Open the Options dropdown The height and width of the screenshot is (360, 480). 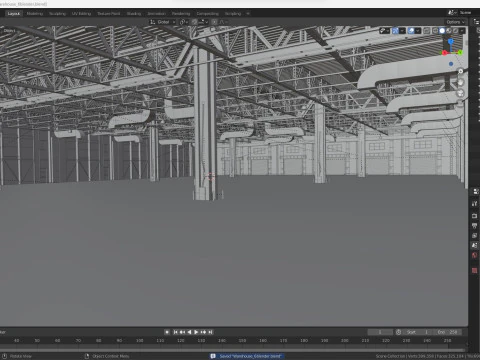455,22
